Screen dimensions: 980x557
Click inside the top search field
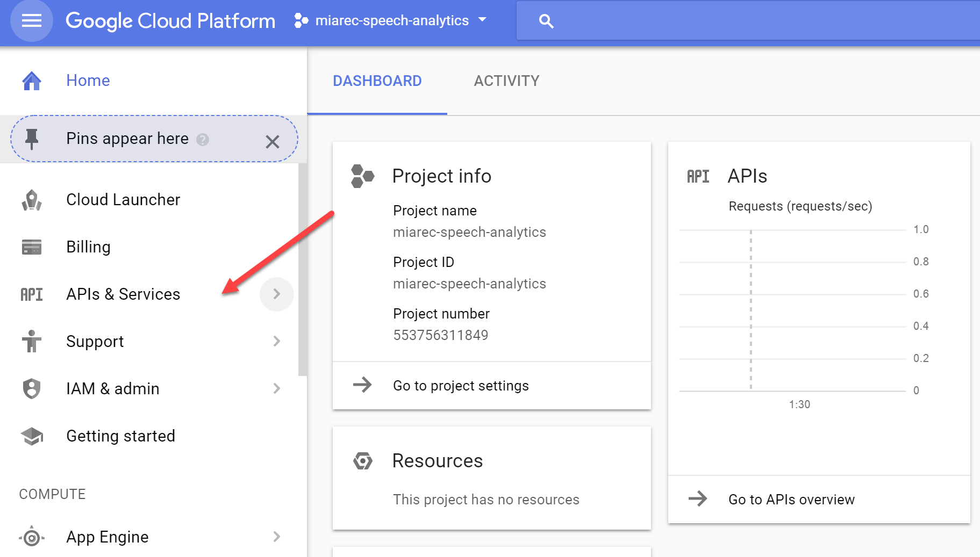(748, 21)
